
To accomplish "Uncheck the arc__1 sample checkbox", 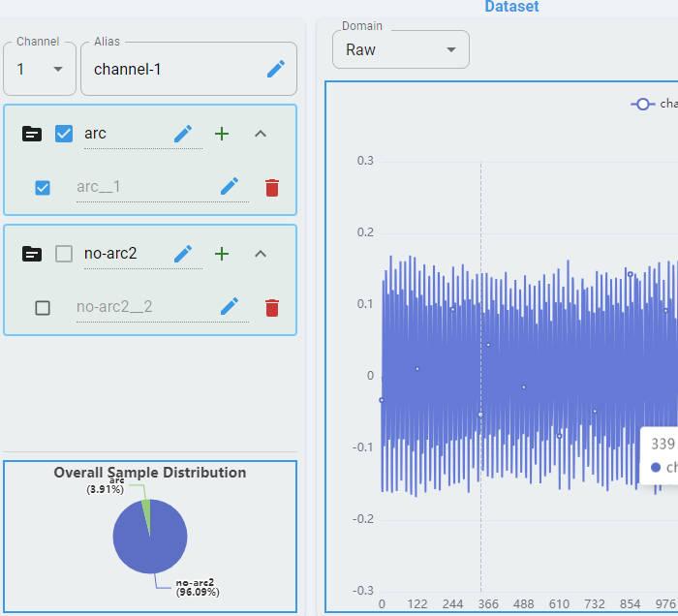I will (43, 188).
